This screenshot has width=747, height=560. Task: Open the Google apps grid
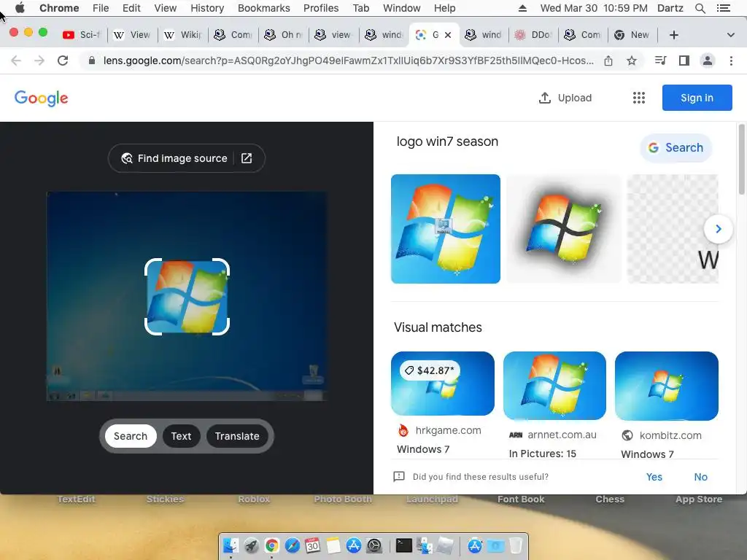[639, 98]
